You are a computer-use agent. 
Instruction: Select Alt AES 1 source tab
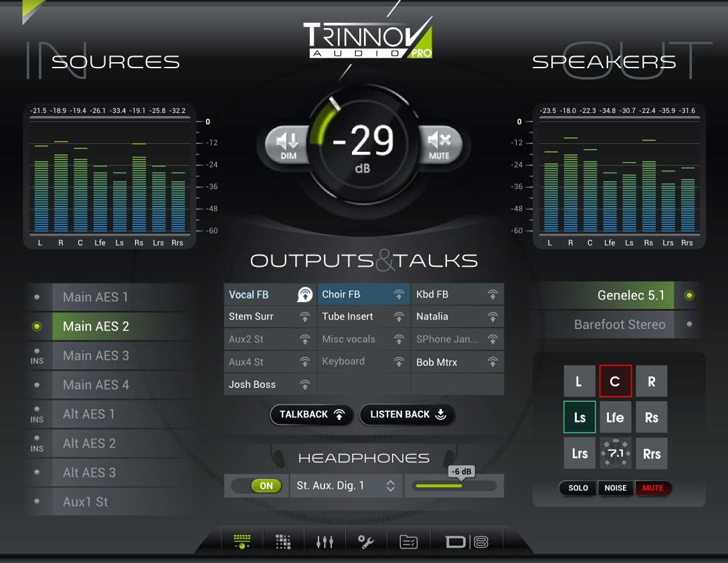coord(122,414)
